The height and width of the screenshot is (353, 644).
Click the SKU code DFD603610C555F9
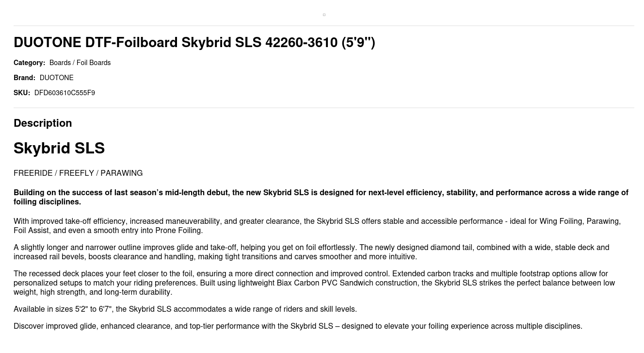64,93
